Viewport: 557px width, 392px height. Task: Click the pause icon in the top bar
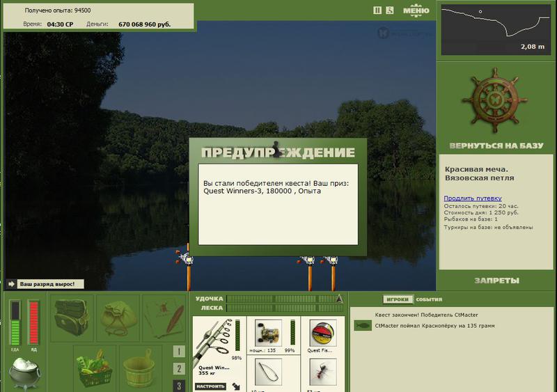(377, 10)
